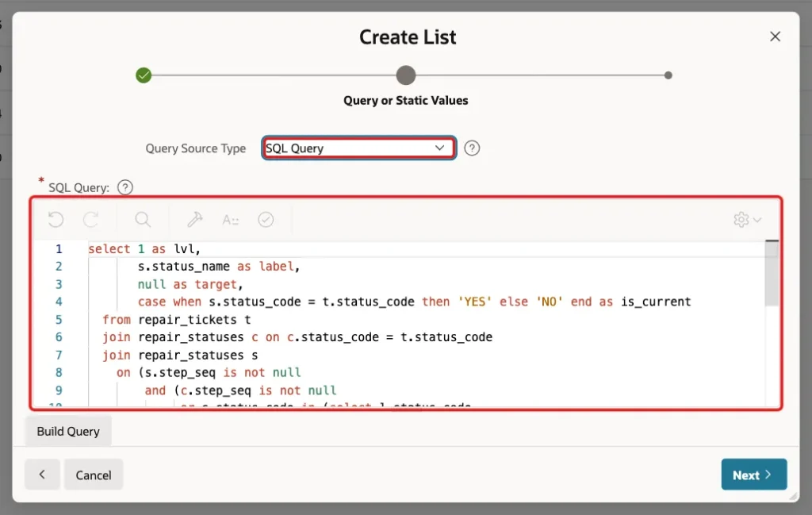Click the Query Source Type label

(195, 148)
